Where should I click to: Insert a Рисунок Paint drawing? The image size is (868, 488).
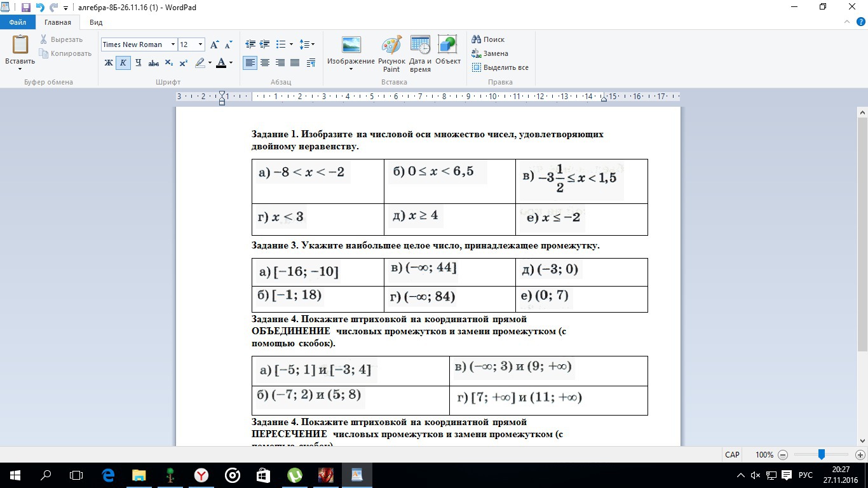(x=391, y=54)
